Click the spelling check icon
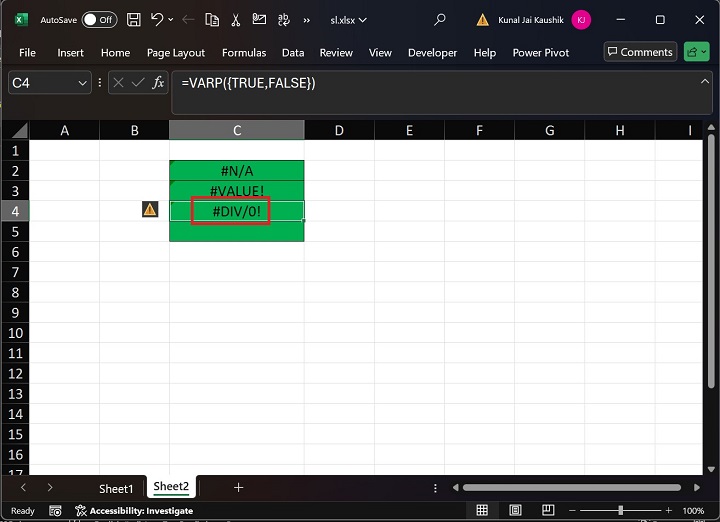 point(284,19)
